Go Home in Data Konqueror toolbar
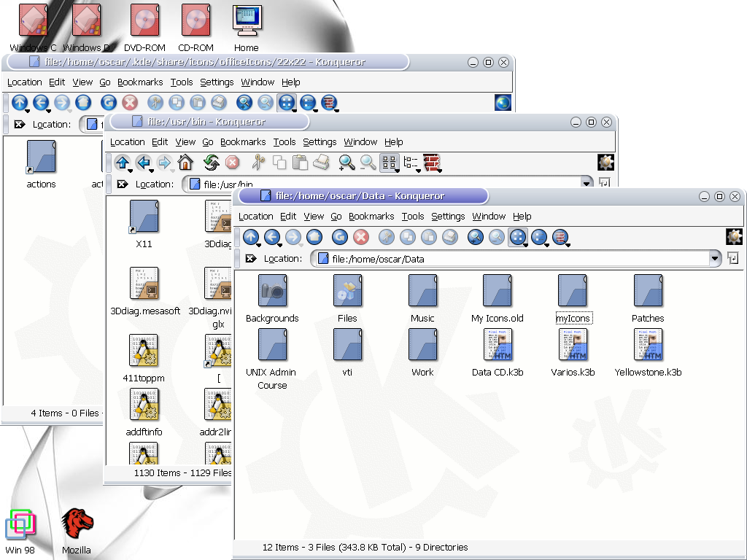Screen dimensions: 747x560 tap(314, 237)
